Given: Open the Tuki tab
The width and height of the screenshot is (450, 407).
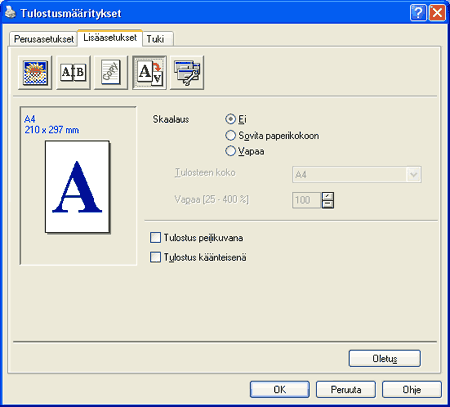Looking at the screenshot, I should pos(155,39).
